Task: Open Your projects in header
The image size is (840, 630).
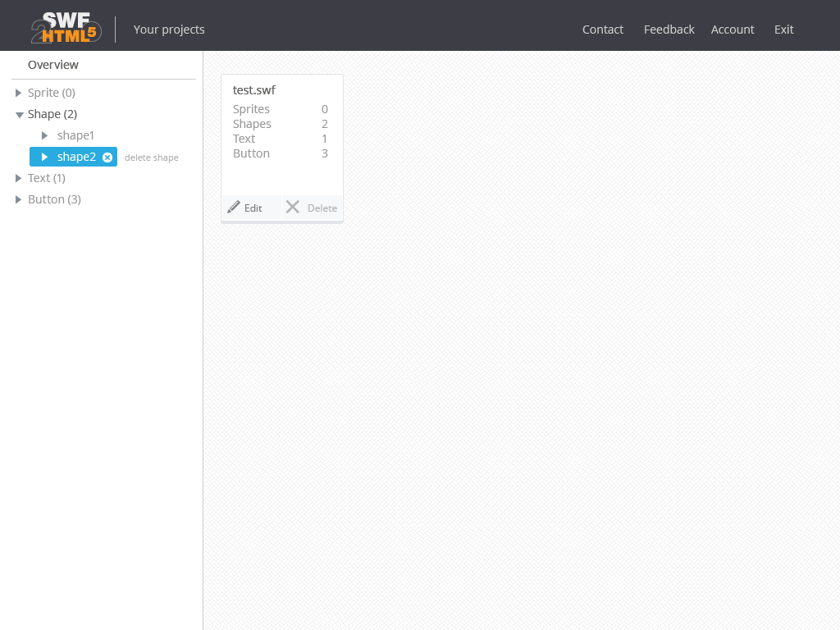Action: tap(169, 30)
